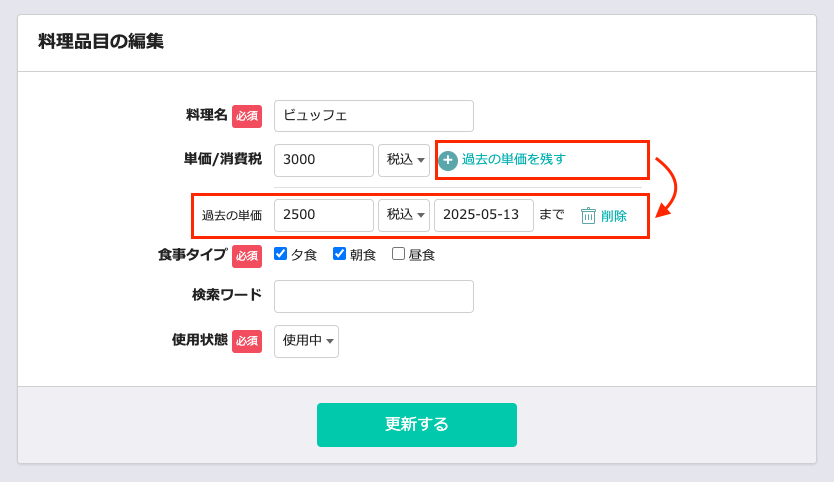Image resolution: width=834 pixels, height=482 pixels.
Task: Click the 過去の単価を残す link text
Action: click(x=513, y=159)
